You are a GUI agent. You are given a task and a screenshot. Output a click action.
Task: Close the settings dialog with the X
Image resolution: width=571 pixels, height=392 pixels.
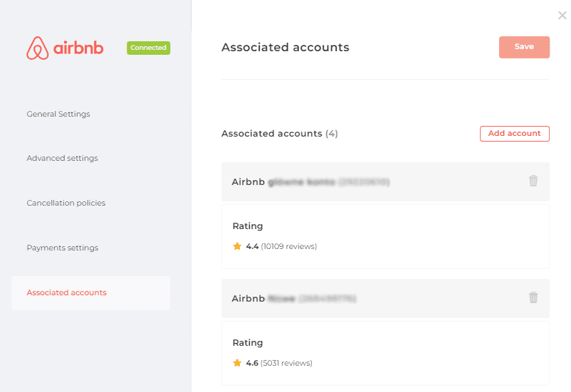(562, 15)
